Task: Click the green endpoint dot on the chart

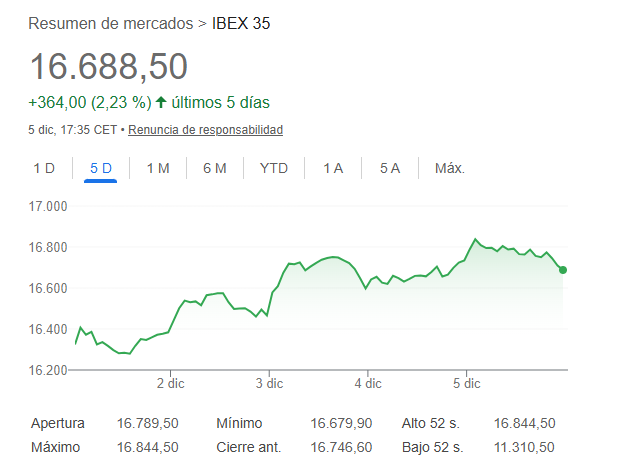Action: (x=564, y=270)
